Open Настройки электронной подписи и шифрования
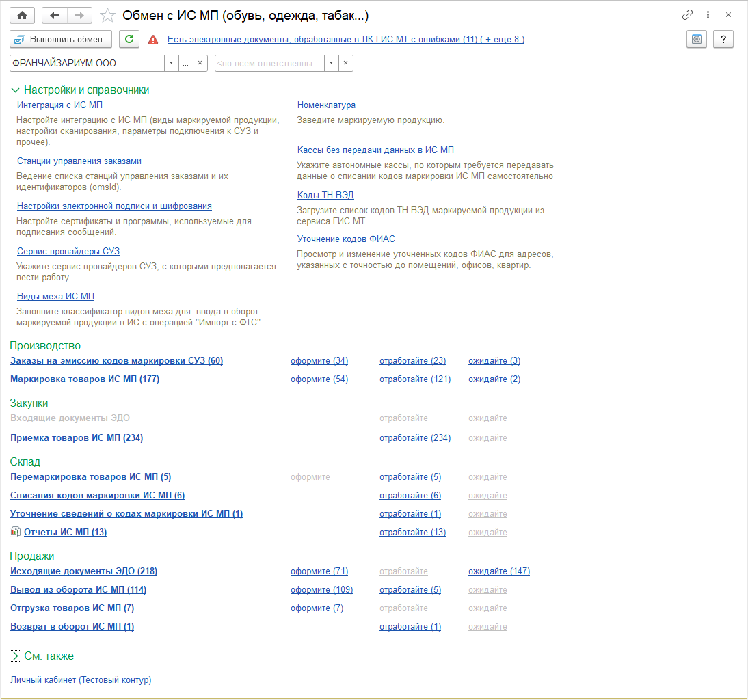This screenshot has width=748, height=700. [x=114, y=206]
